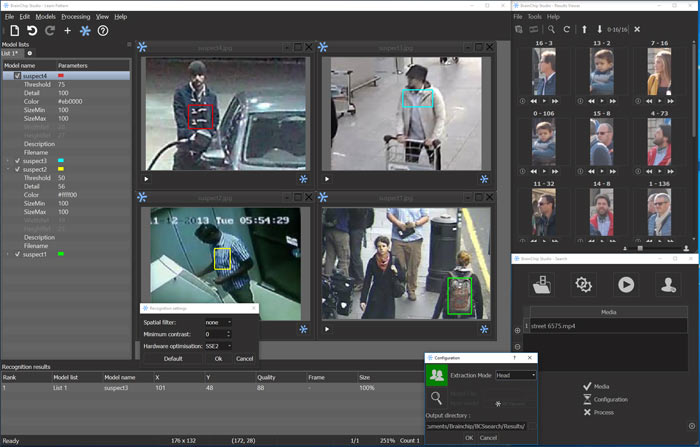Expand the suspect1 tree row
The height and width of the screenshot is (447, 700).
8,254
